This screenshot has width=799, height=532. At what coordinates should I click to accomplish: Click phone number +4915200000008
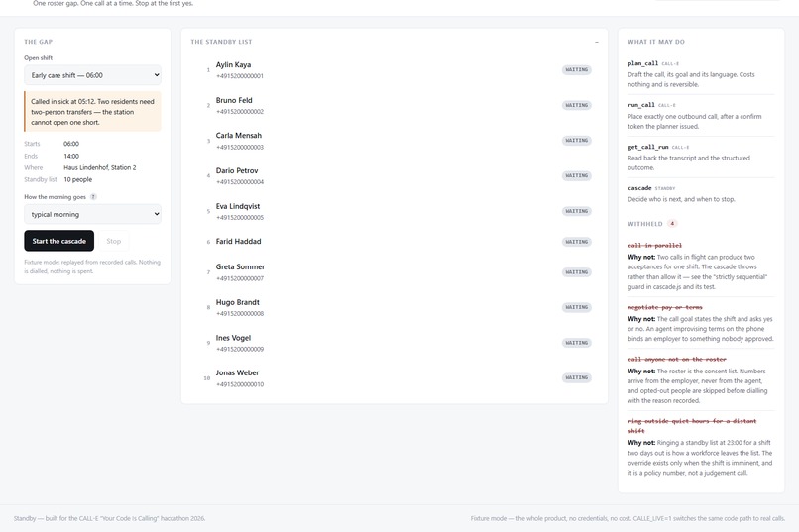(x=240, y=314)
